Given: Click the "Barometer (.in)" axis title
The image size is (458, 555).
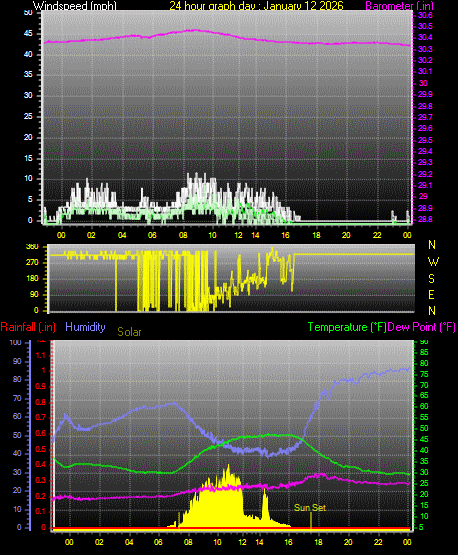Looking at the screenshot, I should pyautogui.click(x=399, y=6).
